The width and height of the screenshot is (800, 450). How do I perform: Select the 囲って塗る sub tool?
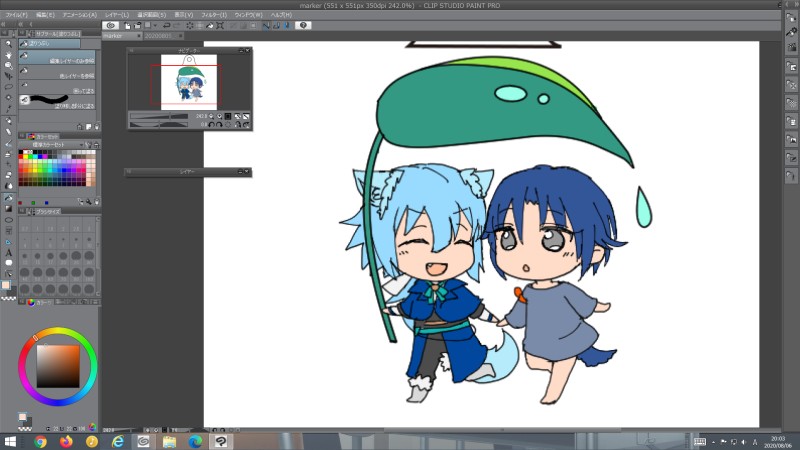pos(57,88)
